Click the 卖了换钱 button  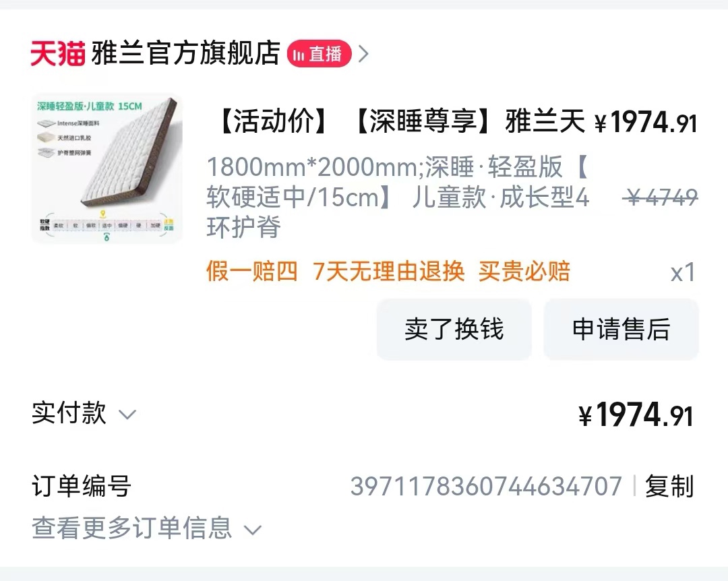454,330
